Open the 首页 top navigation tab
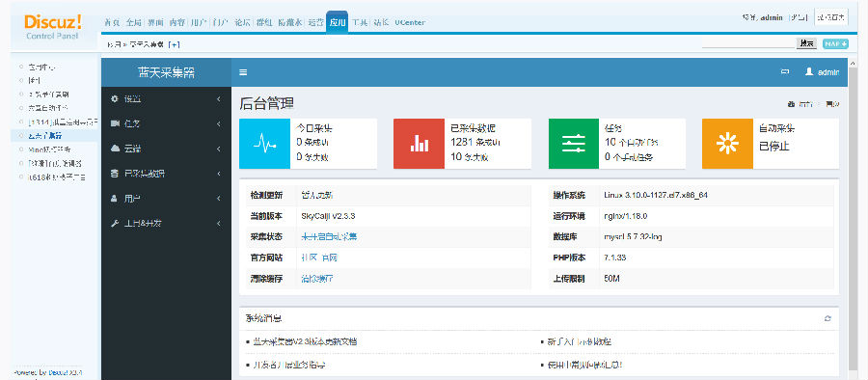 tap(112, 23)
